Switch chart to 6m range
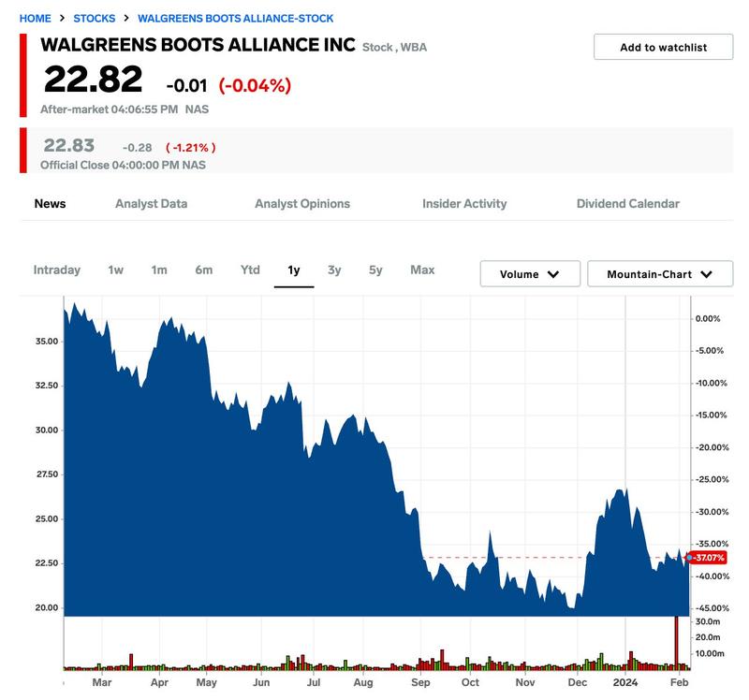The image size is (749, 700). [204, 270]
